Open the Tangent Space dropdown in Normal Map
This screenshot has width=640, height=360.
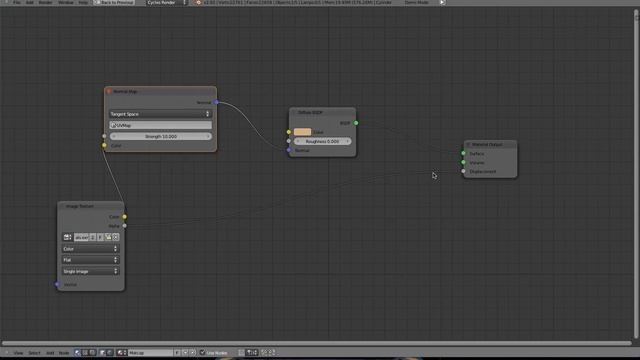click(x=160, y=114)
